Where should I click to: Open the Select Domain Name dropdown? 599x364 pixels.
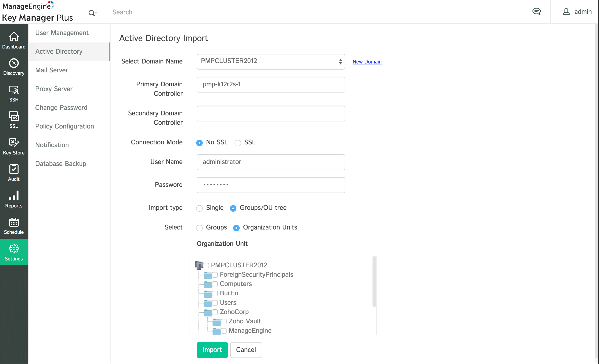coord(271,61)
